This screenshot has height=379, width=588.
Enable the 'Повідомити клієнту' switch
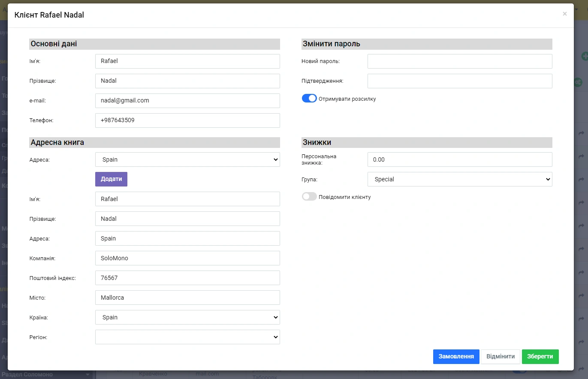click(309, 197)
